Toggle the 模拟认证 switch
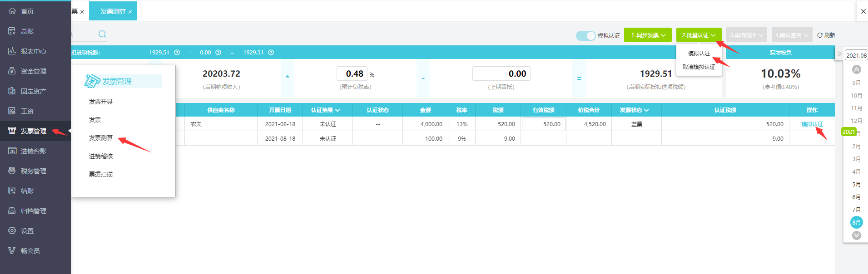 pos(586,35)
